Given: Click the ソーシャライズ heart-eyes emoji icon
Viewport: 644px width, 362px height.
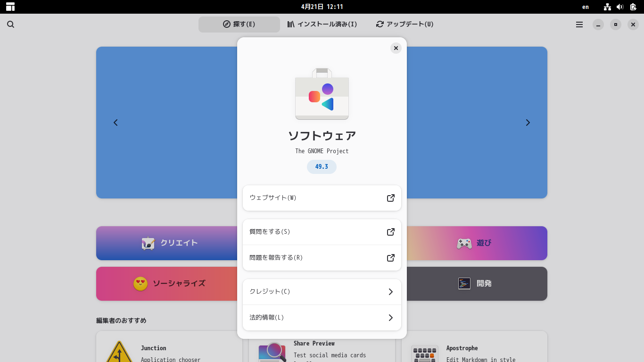Looking at the screenshot, I should (140, 284).
